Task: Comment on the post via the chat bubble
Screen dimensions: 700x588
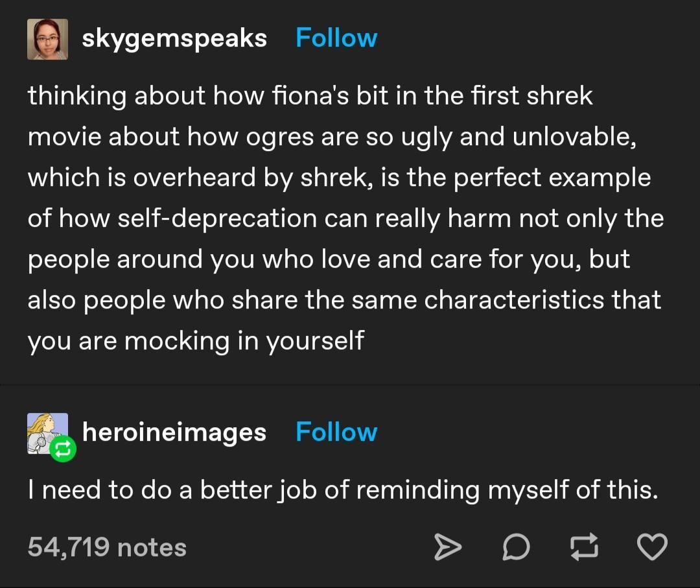Action: [515, 548]
